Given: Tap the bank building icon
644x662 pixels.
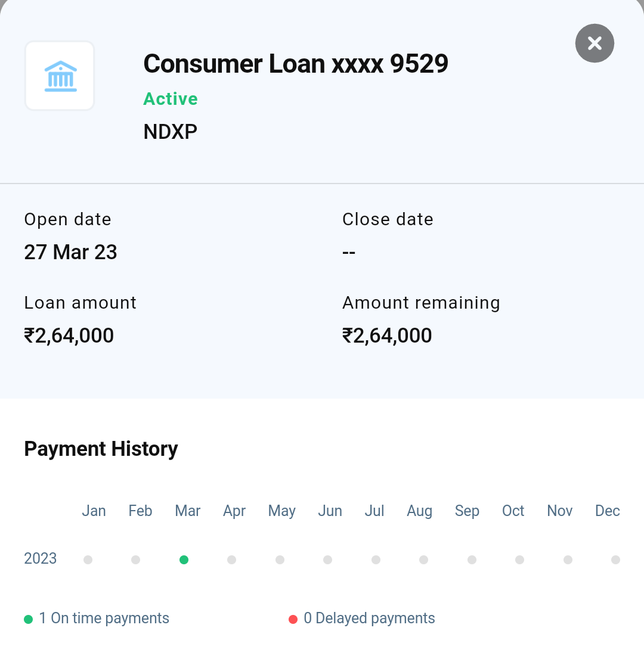Looking at the screenshot, I should 60,76.
